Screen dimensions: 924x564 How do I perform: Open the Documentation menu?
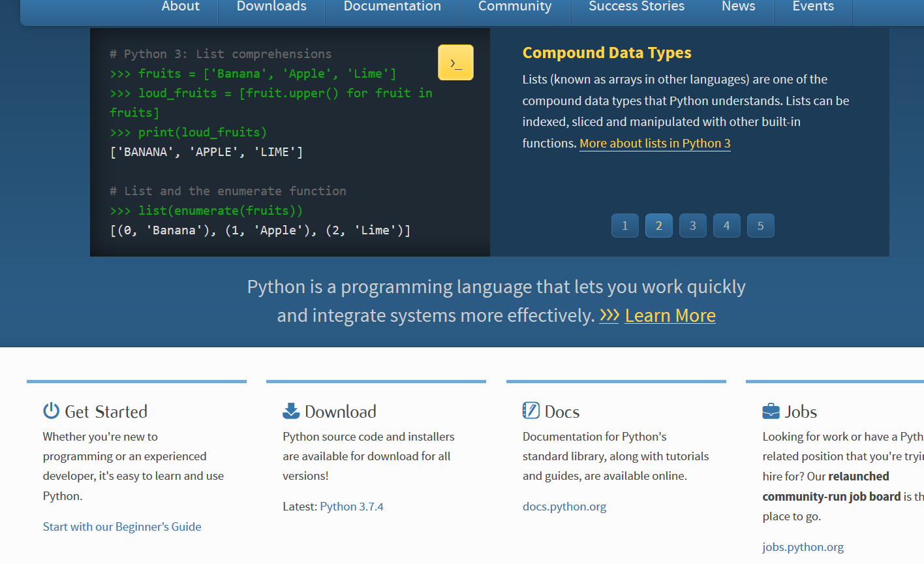392,7
